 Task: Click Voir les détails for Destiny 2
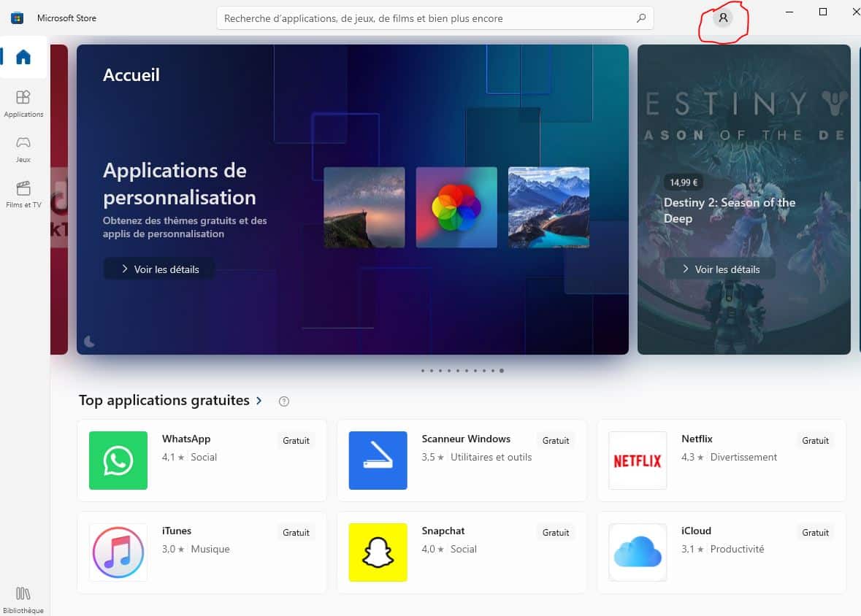tap(720, 269)
